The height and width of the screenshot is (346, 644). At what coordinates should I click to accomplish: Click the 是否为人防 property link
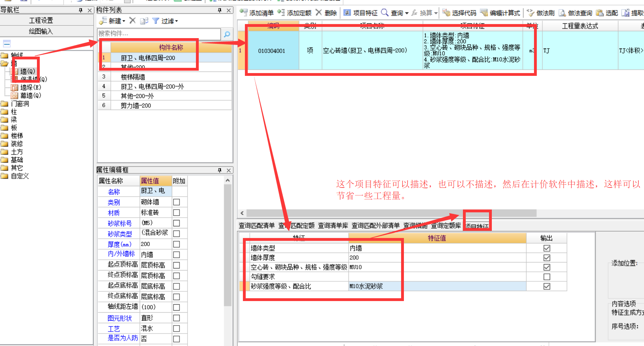click(122, 338)
